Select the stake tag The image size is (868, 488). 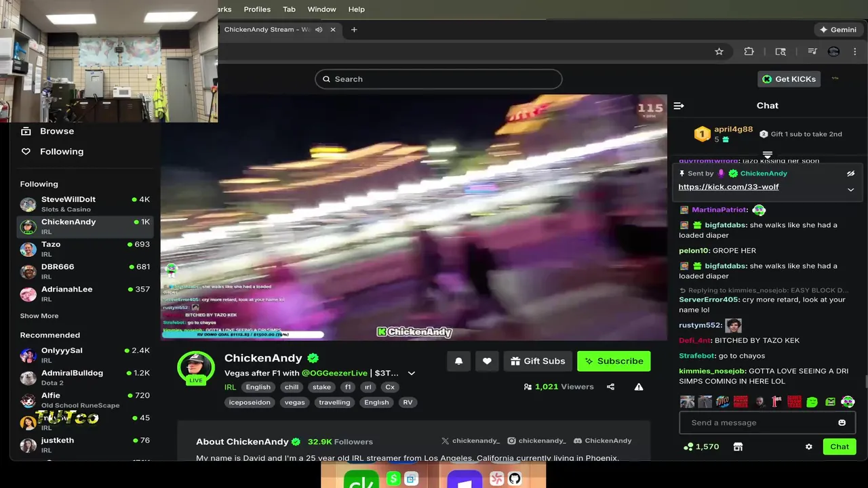(321, 387)
